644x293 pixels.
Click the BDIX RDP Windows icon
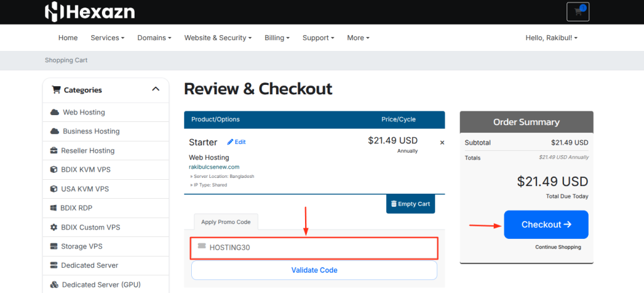point(53,208)
